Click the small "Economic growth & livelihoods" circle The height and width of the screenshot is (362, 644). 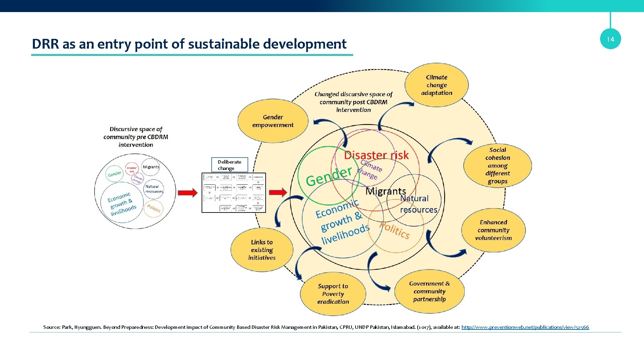122,203
